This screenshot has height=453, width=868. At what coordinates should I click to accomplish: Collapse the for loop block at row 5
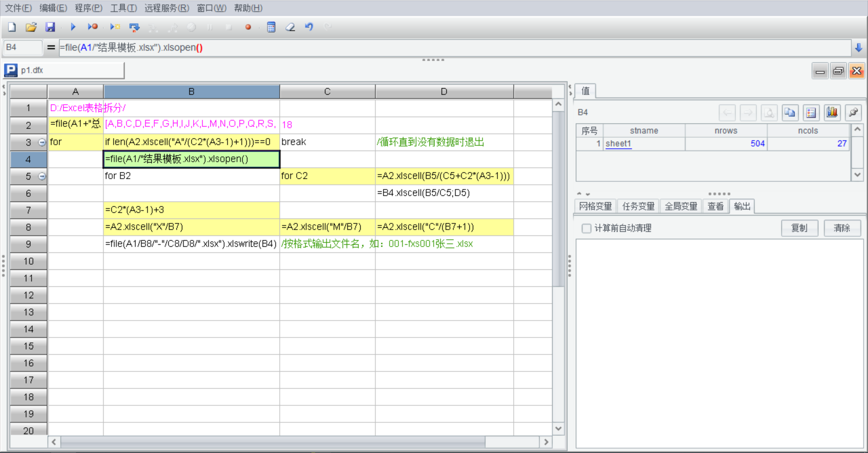click(42, 176)
